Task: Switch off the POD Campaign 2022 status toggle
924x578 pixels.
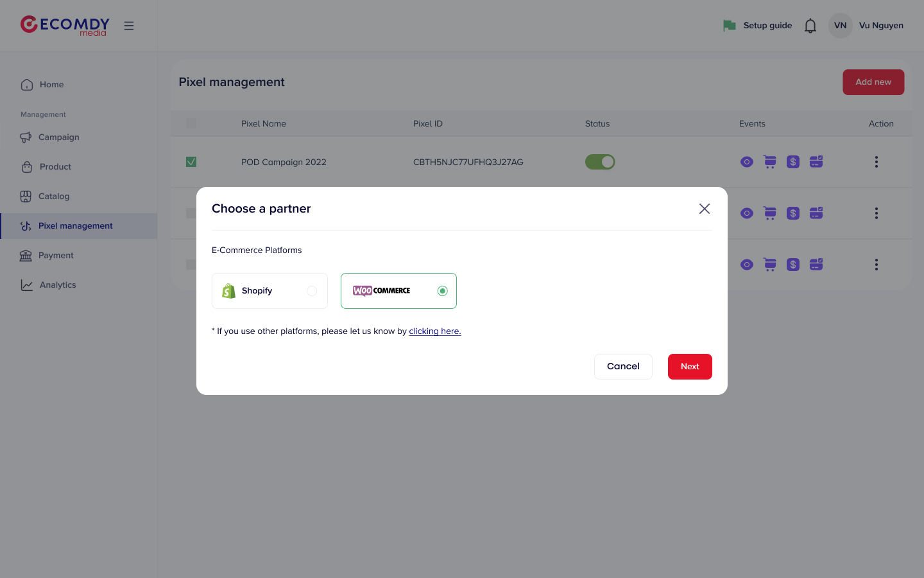Action: pos(600,162)
